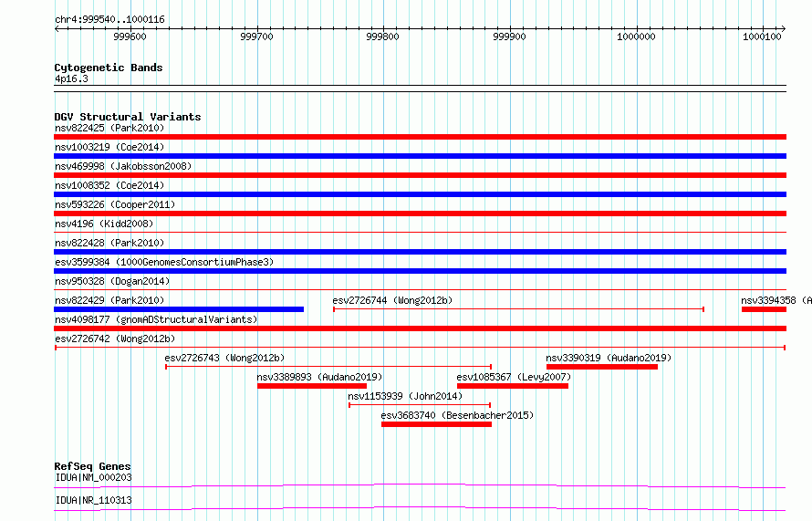Image resolution: width=812 pixels, height=521 pixels.
Task: Select the red nsv3390319 variant bar
Action: coord(602,367)
